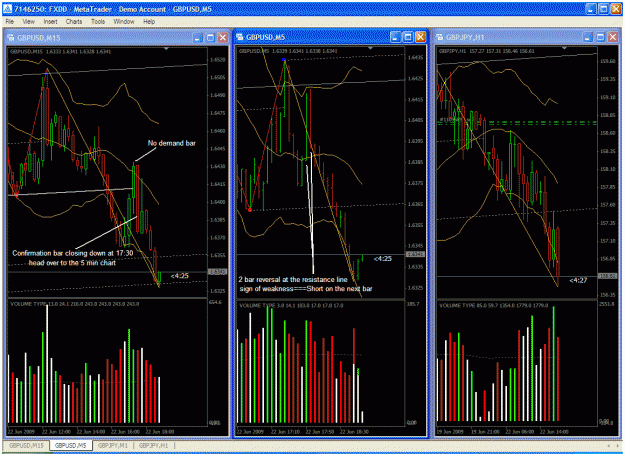
Task: Click the current price marker on GBPUSD,M15 scale
Action: pyautogui.click(x=218, y=272)
